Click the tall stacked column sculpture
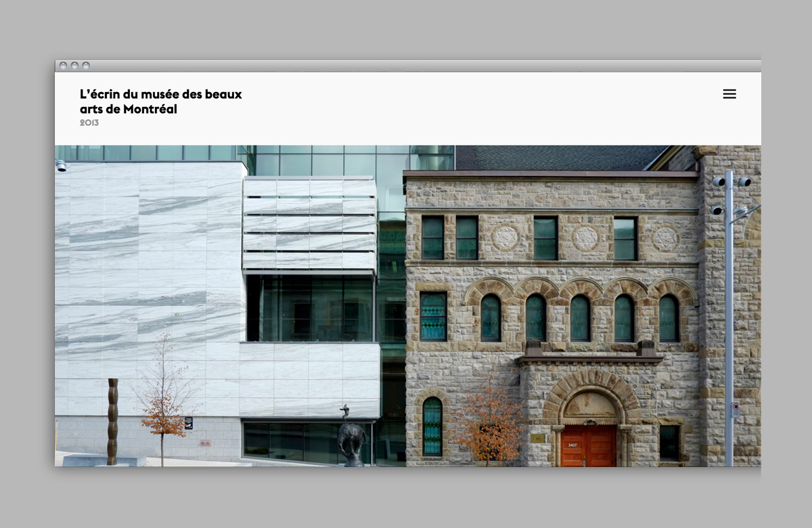 pos(112,421)
